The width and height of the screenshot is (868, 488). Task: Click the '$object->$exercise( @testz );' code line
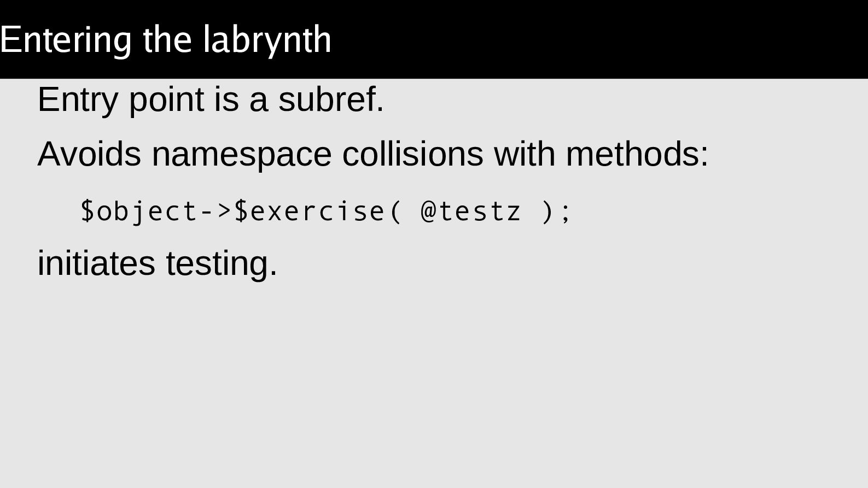(x=325, y=211)
